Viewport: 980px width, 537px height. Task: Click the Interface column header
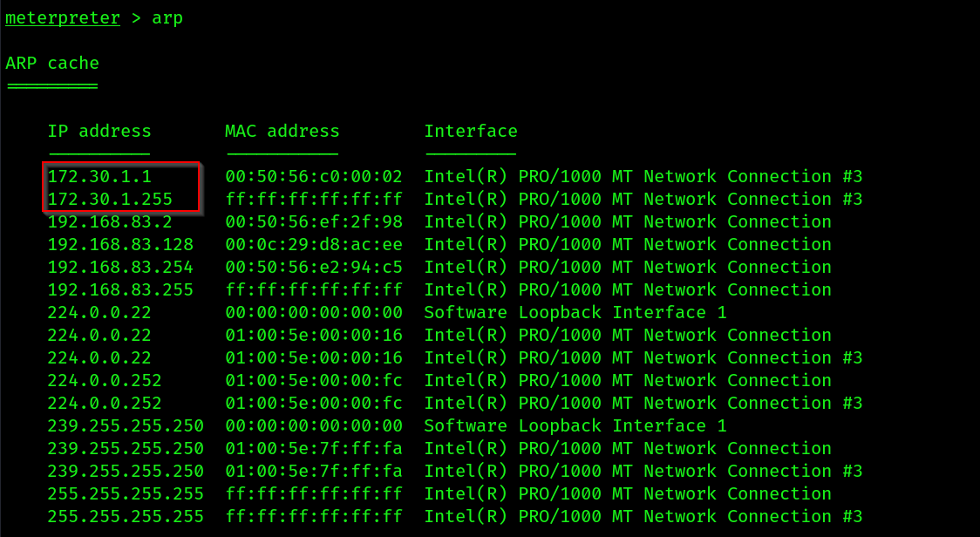(x=471, y=131)
